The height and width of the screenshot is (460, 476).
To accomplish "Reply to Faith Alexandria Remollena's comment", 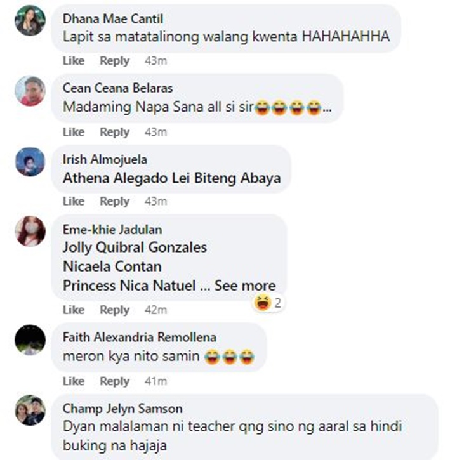I will click(115, 381).
